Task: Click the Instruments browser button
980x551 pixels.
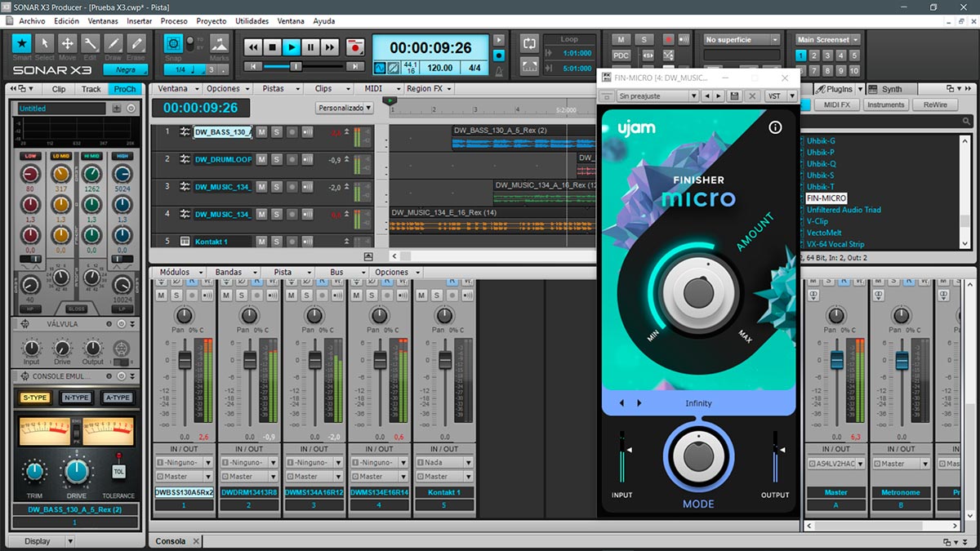Action: pos(886,104)
